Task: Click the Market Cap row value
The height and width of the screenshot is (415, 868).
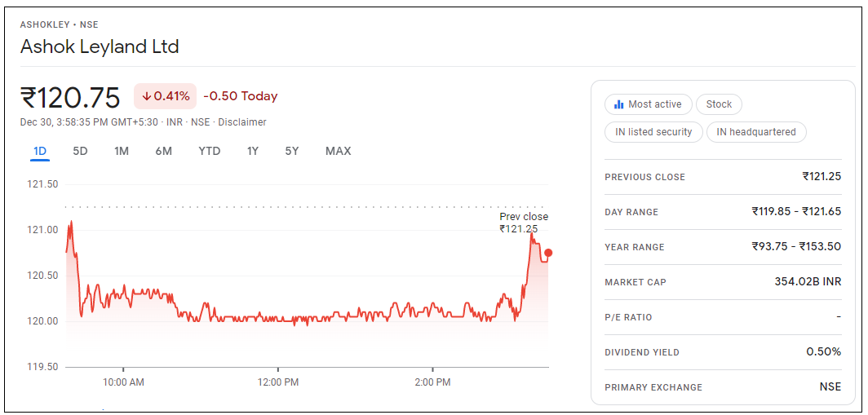Action: coord(807,282)
